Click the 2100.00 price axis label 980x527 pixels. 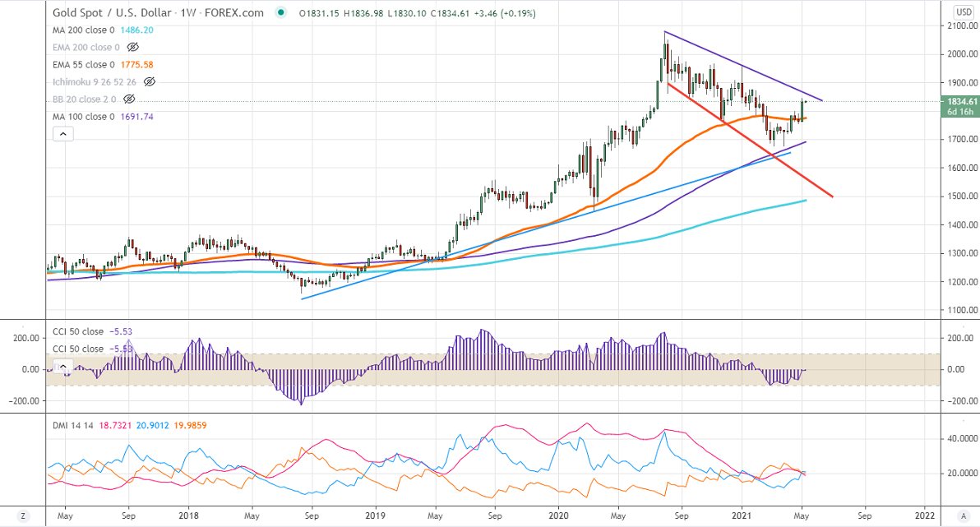[x=963, y=25]
